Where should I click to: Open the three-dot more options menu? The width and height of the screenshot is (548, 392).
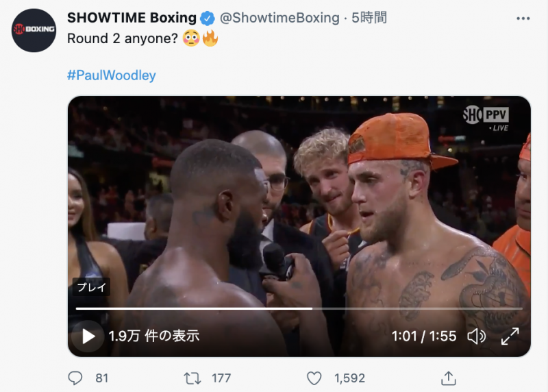[x=523, y=19]
